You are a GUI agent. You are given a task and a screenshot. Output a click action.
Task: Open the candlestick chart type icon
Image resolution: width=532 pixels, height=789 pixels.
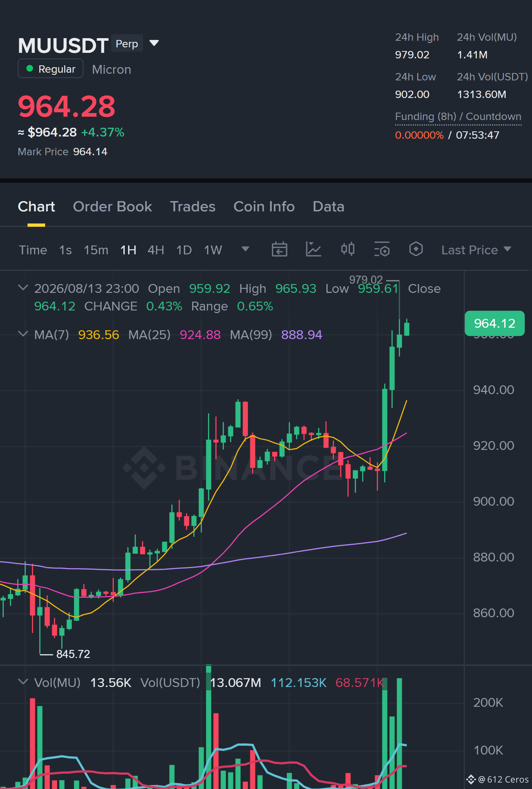(x=347, y=249)
